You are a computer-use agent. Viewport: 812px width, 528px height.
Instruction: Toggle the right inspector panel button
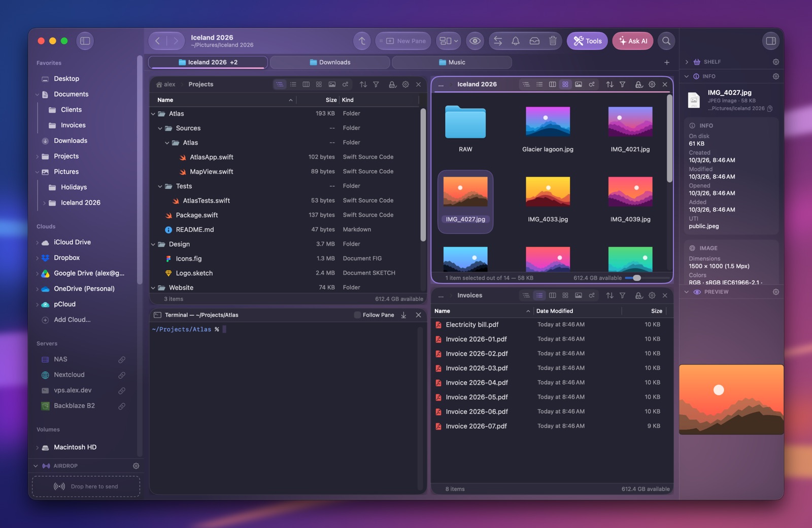click(x=771, y=41)
